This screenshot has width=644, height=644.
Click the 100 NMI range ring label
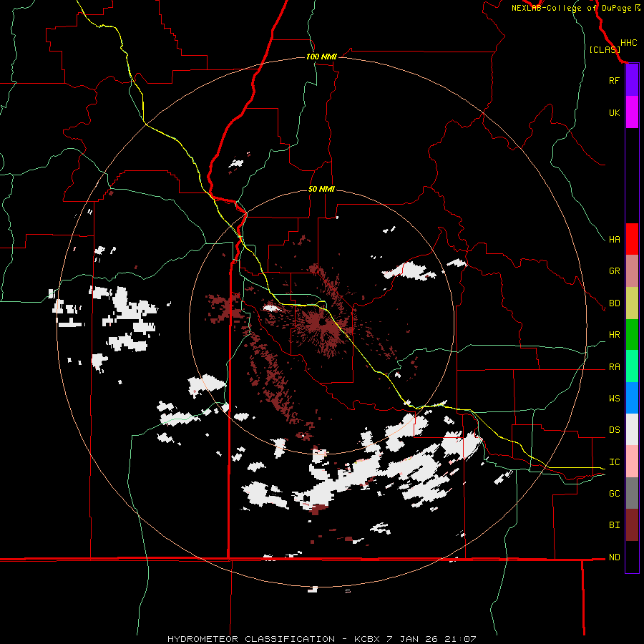pos(321,57)
